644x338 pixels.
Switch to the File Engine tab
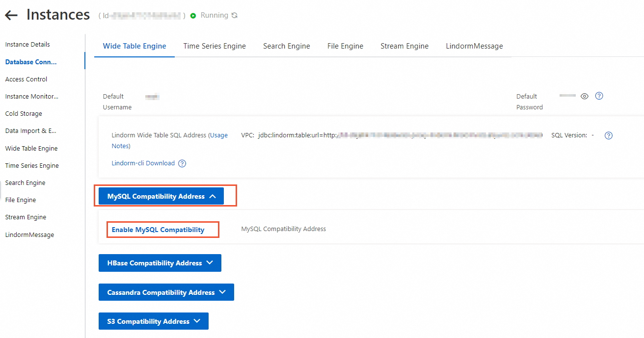tap(346, 46)
